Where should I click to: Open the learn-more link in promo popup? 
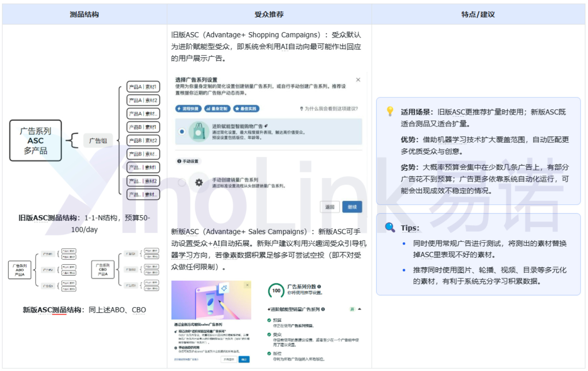click(186, 359)
